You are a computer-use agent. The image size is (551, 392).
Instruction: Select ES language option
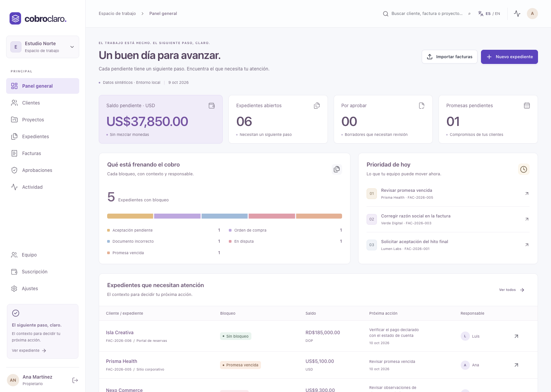tap(488, 14)
